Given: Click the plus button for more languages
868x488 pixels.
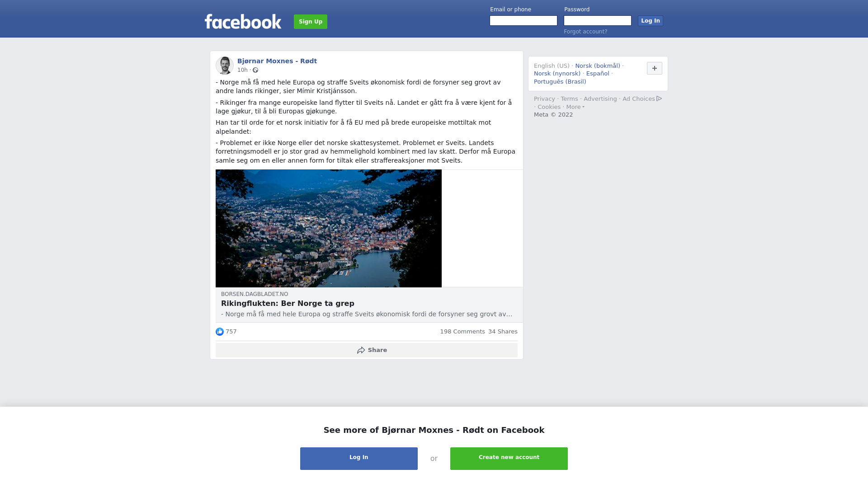Looking at the screenshot, I should click(x=654, y=68).
